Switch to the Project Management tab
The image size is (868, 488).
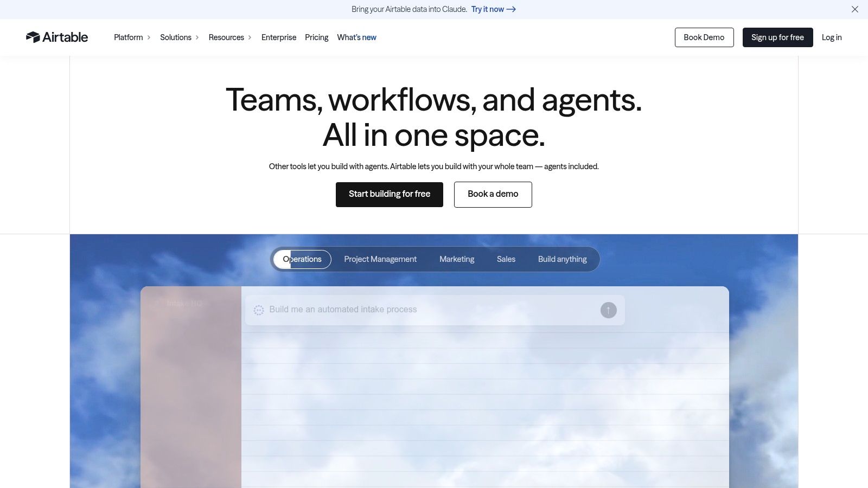point(380,259)
